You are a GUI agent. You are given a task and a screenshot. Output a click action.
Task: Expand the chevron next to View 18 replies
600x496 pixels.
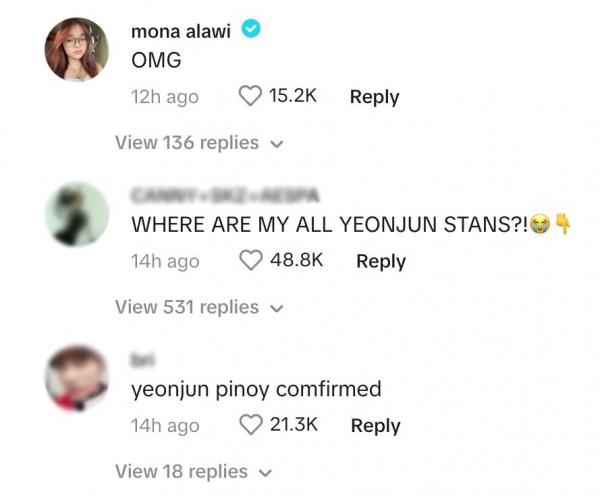pyautogui.click(x=266, y=472)
